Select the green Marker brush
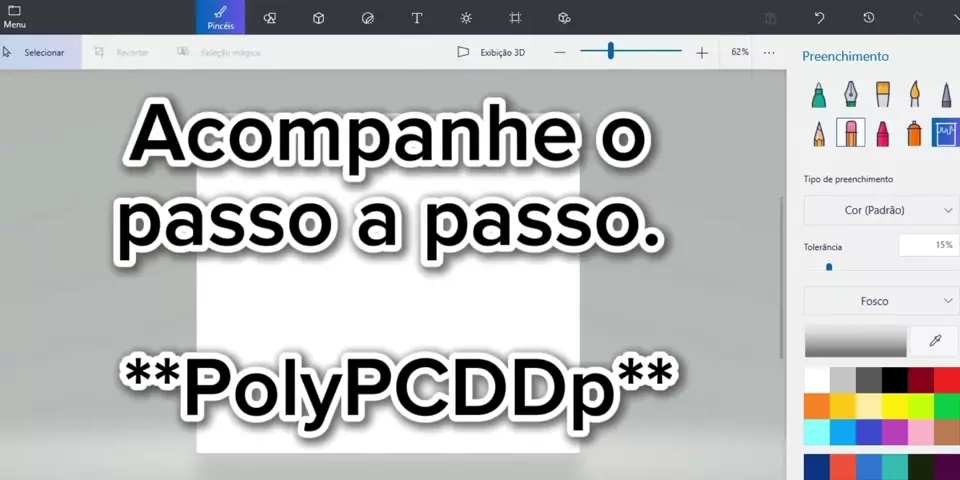Image resolution: width=960 pixels, height=480 pixels. pos(819,95)
